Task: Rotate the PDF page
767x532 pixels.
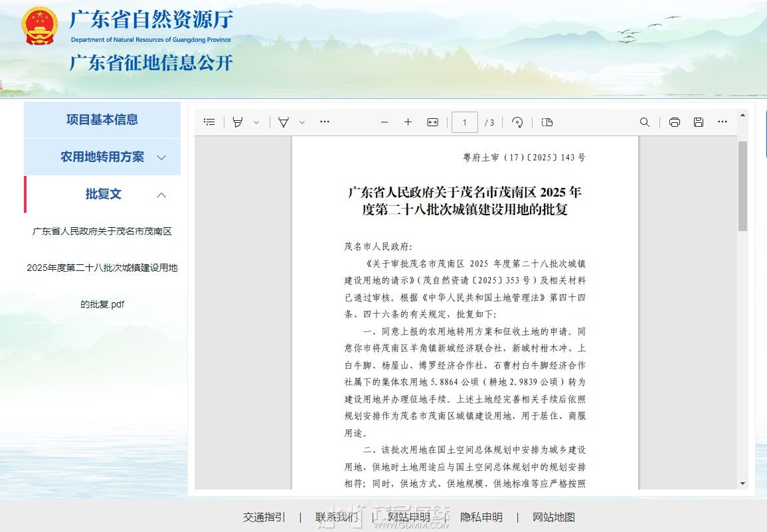Action: 517,122
